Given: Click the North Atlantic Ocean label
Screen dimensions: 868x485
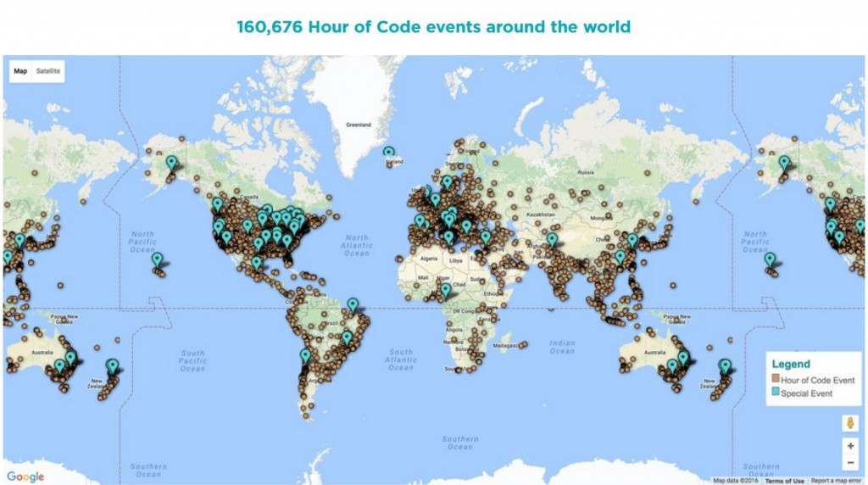Looking at the screenshot, I should [x=357, y=245].
